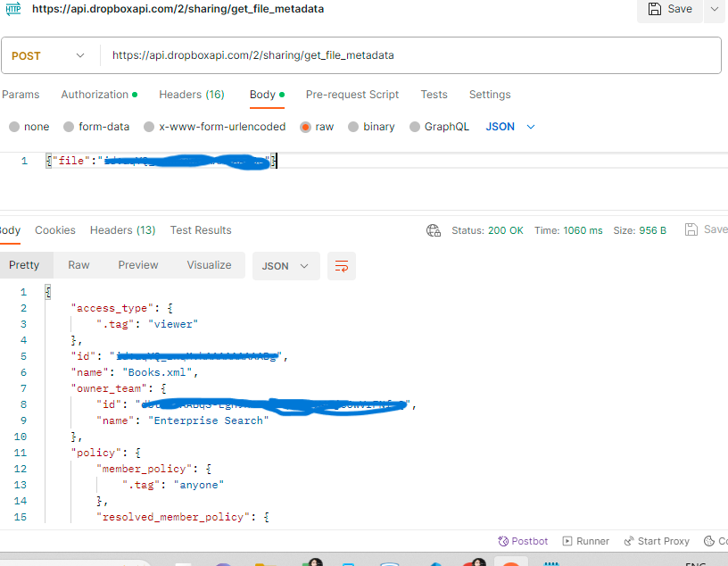Click the orange dot taskbar icon
This screenshot has height=566, width=728.
pos(511,562)
